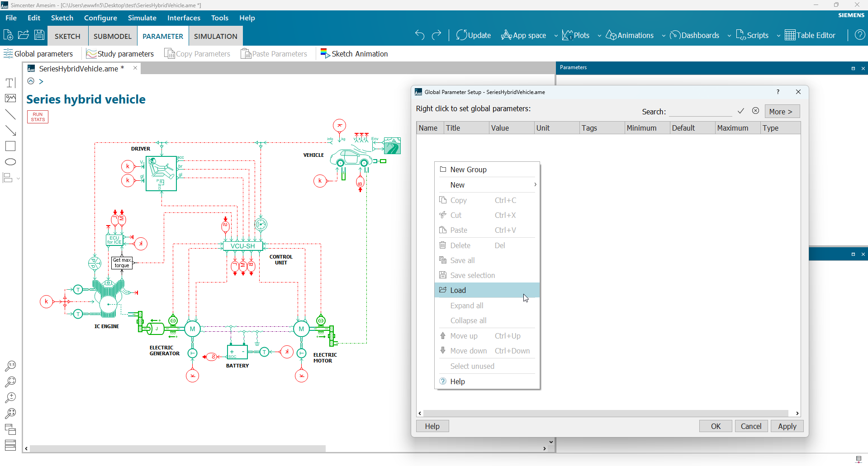Screen dimensions: 868x466
Task: Choose Help in the context menu
Action: 487,381
